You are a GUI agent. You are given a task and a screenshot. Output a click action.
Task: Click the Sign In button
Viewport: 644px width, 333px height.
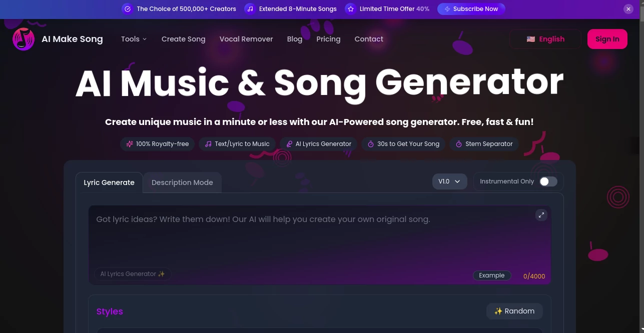click(607, 38)
